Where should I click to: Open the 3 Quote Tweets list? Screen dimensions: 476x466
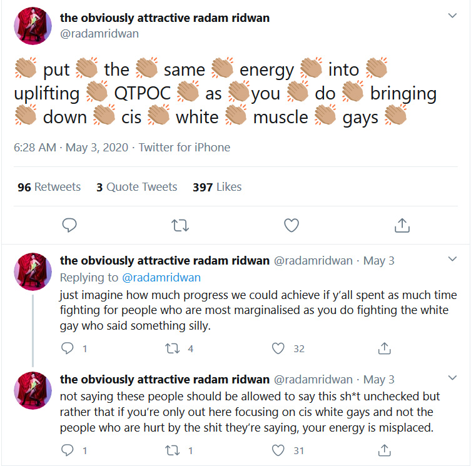[136, 187]
